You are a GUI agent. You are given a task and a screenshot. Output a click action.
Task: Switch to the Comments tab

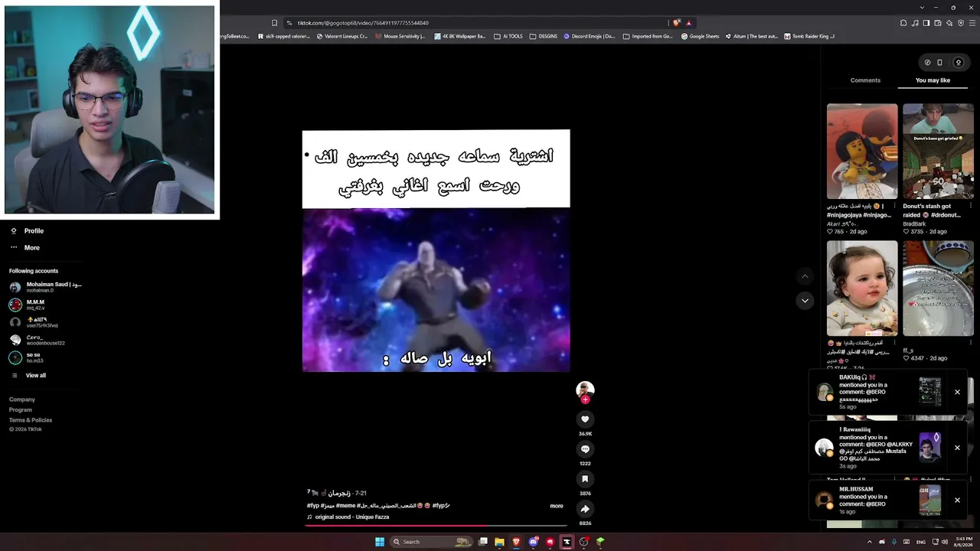coord(865,80)
